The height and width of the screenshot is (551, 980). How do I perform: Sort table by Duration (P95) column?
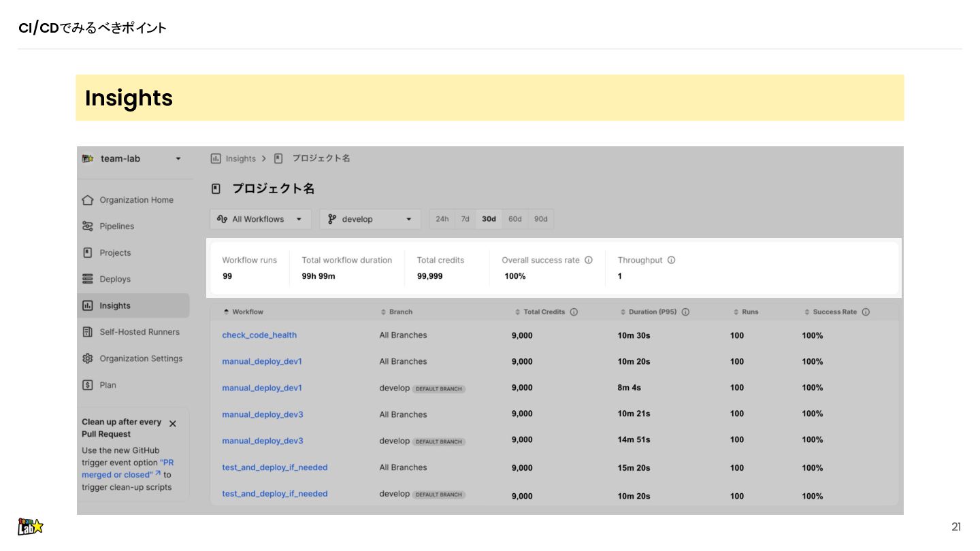tap(649, 312)
